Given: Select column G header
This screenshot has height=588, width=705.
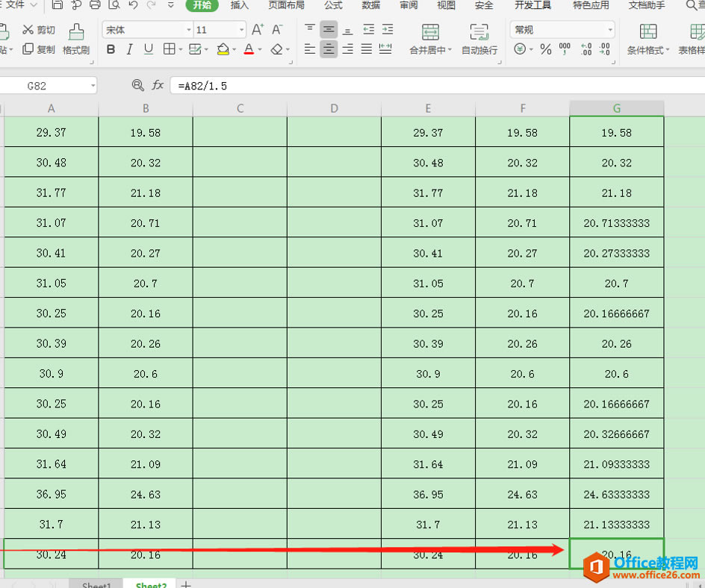Looking at the screenshot, I should (616, 108).
